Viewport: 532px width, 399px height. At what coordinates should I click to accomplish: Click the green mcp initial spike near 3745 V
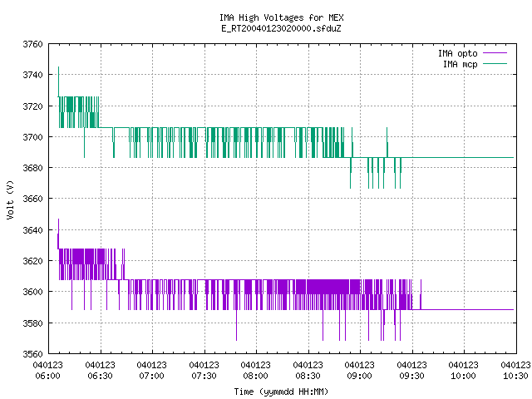click(58, 81)
